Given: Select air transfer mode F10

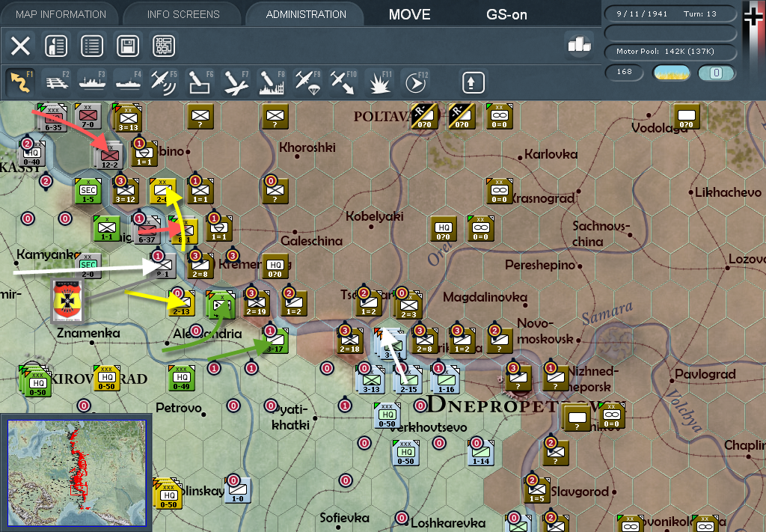Looking at the screenshot, I should pyautogui.click(x=343, y=82).
